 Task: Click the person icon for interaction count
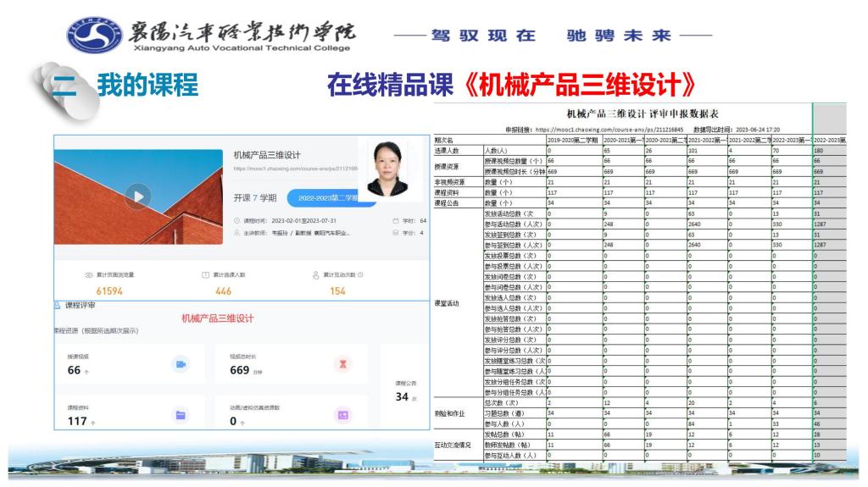pyautogui.click(x=315, y=275)
